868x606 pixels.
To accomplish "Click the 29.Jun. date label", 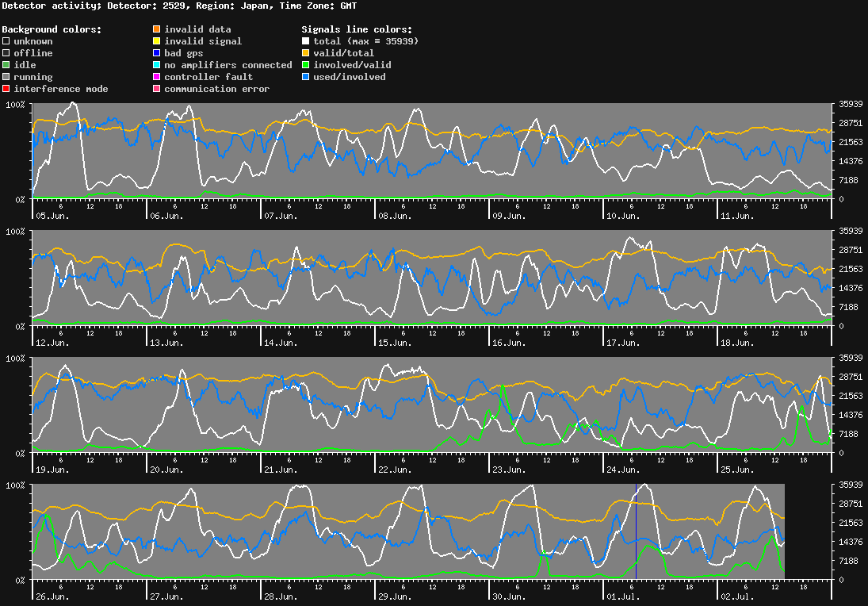I will tap(396, 596).
